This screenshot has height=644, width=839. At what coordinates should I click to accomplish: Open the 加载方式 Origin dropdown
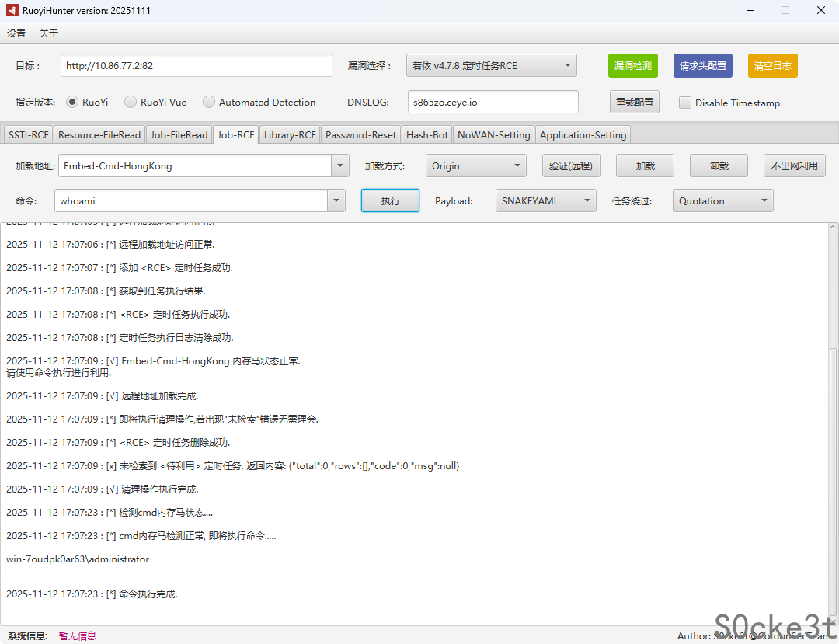pos(476,165)
